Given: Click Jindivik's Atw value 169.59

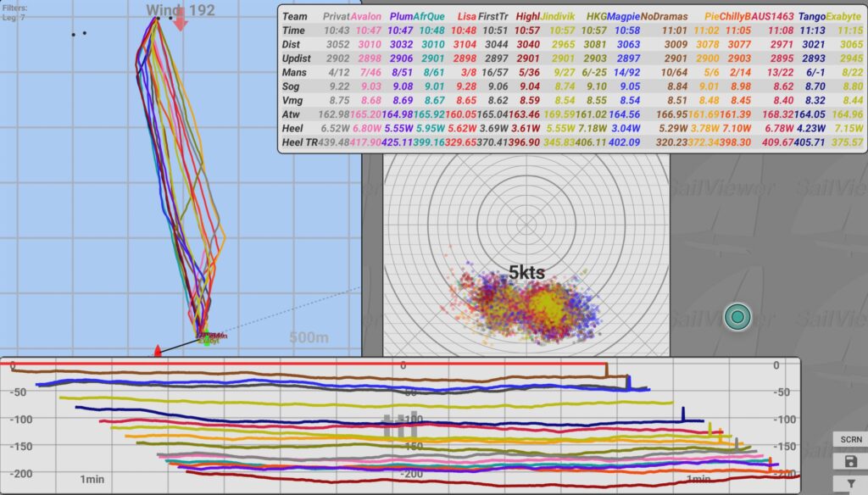Looking at the screenshot, I should point(559,114).
